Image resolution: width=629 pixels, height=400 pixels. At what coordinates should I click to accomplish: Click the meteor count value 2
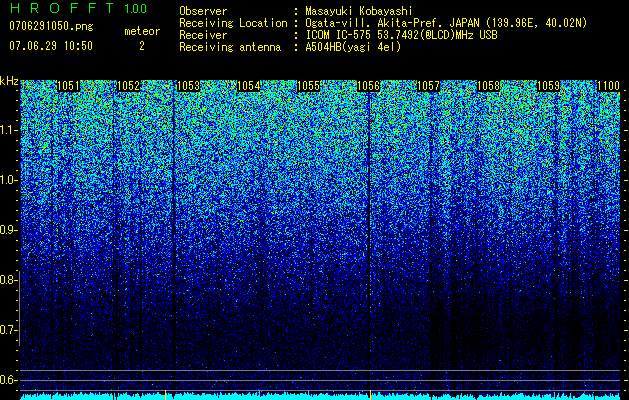tap(142, 46)
